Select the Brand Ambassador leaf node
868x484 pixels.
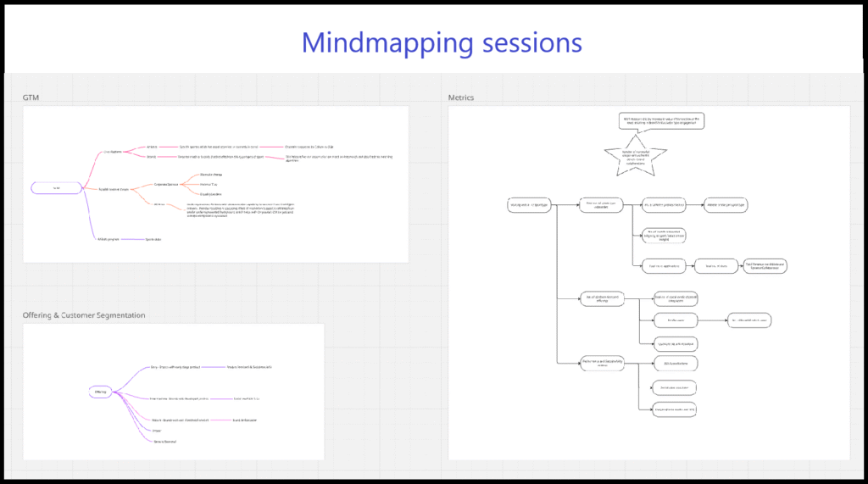[x=243, y=420]
